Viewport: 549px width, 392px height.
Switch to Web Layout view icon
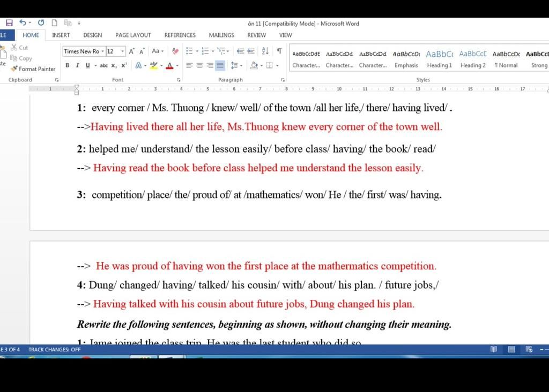(x=529, y=349)
